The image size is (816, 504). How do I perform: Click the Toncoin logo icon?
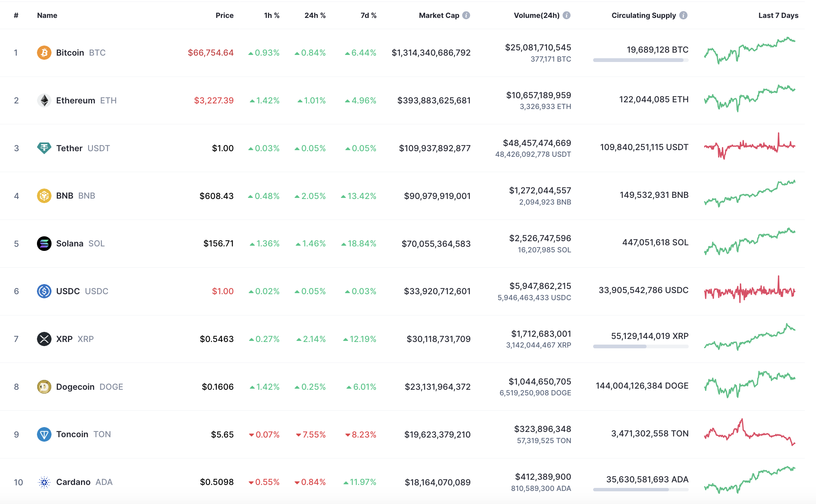tap(44, 434)
